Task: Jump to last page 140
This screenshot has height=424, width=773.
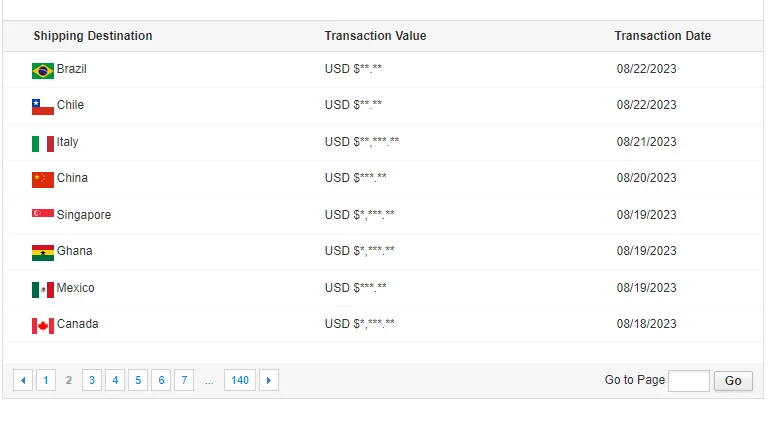Action: 240,380
